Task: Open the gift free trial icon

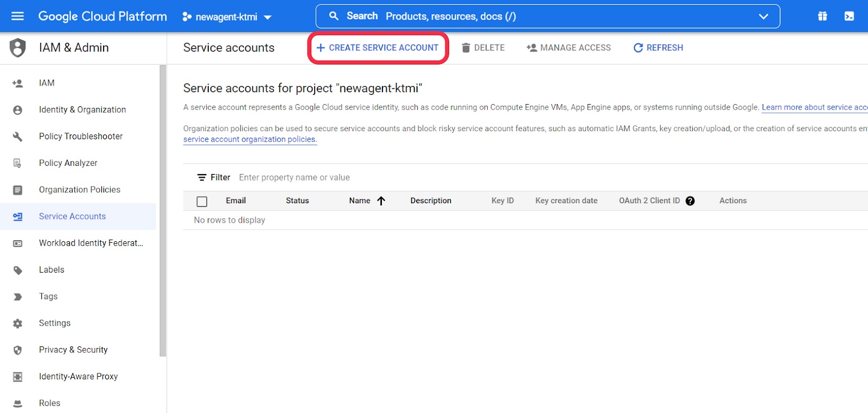Action: pyautogui.click(x=822, y=16)
